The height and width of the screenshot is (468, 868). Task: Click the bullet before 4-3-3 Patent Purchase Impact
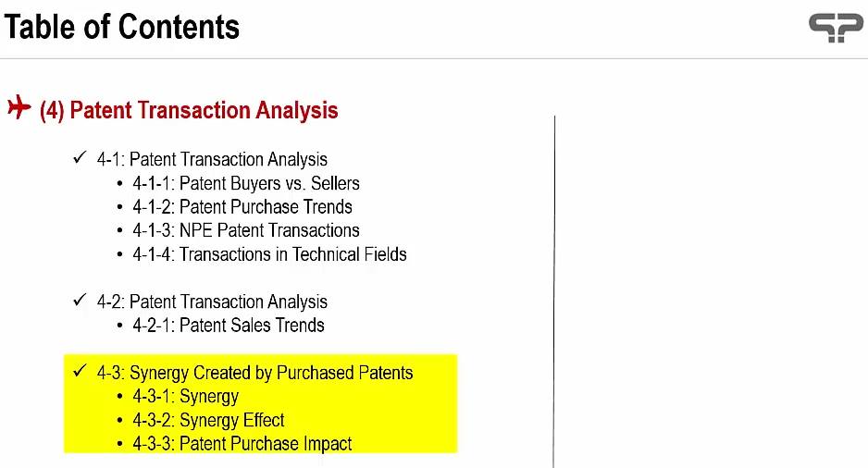click(x=120, y=444)
